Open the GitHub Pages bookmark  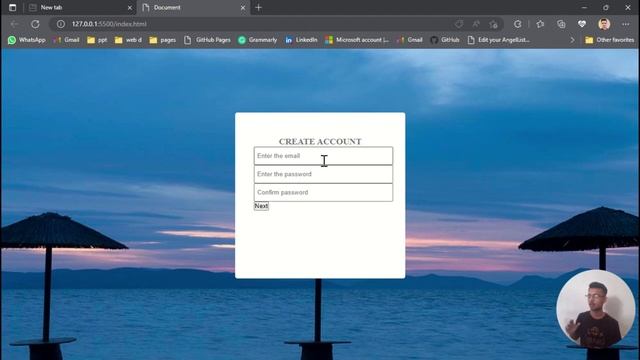point(207,40)
